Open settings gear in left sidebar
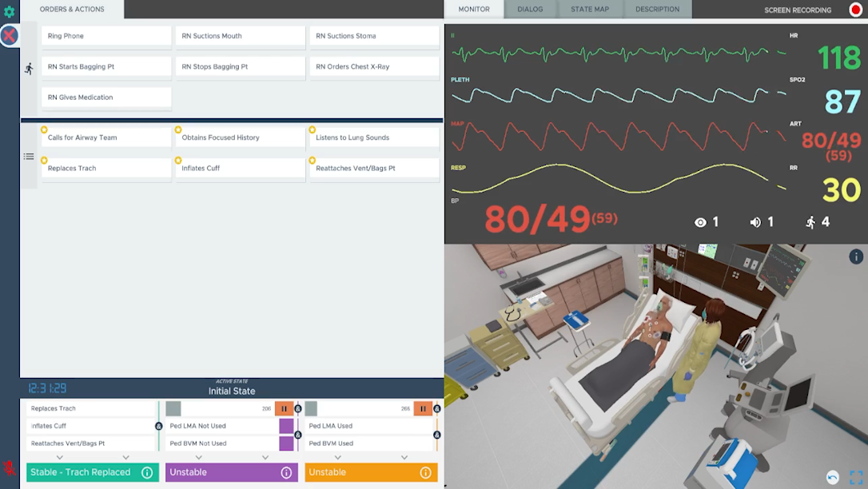This screenshot has width=868, height=489. click(10, 12)
